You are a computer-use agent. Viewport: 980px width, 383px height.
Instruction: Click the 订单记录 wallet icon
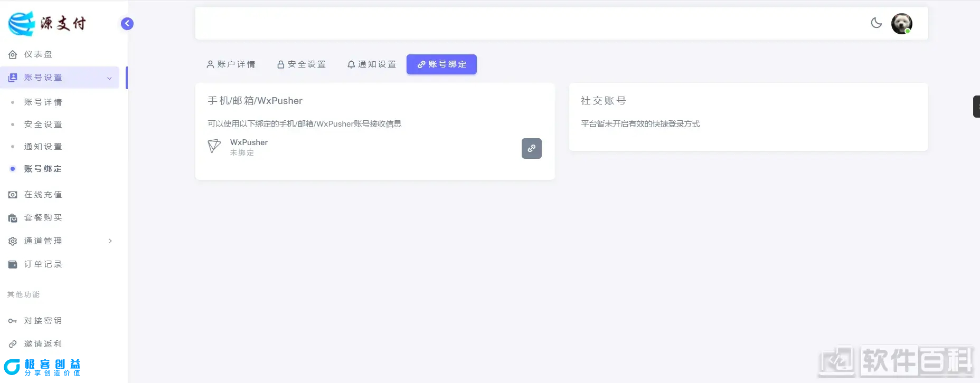tap(13, 264)
